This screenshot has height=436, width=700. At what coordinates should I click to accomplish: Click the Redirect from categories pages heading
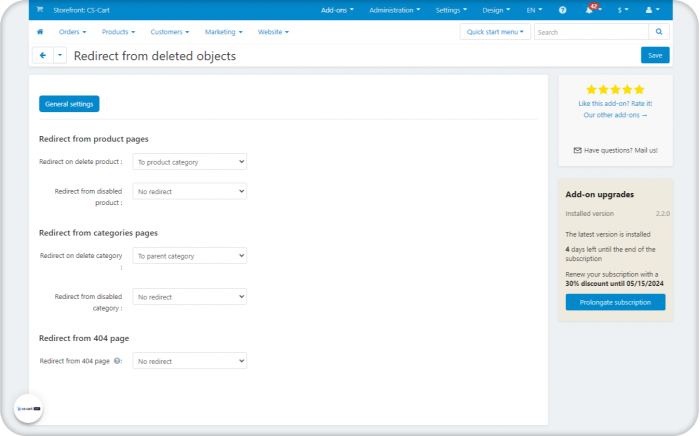pos(98,233)
